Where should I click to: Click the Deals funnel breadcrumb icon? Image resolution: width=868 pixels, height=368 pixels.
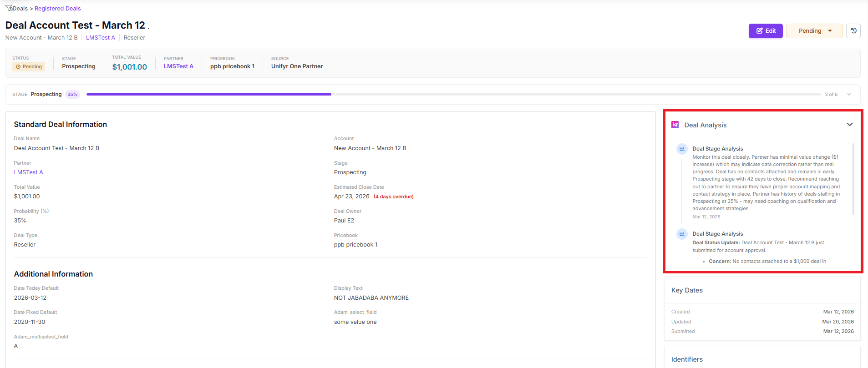(x=9, y=8)
